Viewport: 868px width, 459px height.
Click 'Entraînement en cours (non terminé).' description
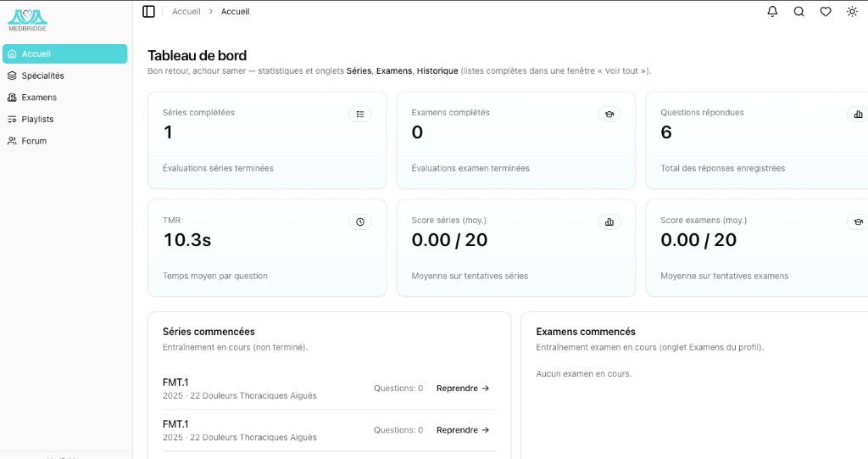pyautogui.click(x=236, y=347)
